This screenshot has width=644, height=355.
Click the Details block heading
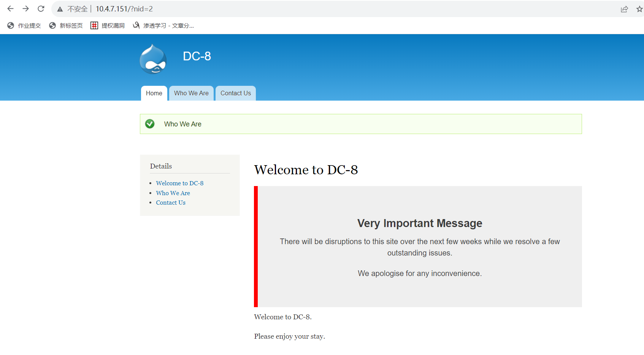(x=161, y=166)
